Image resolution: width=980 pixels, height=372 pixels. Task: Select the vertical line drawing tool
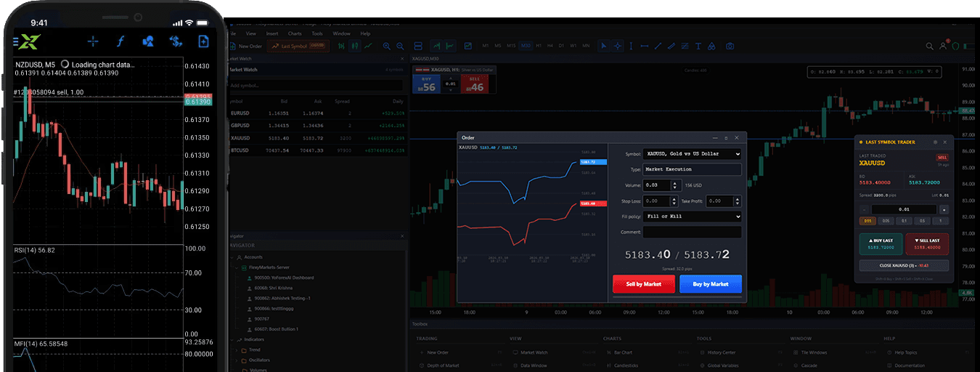point(631,46)
